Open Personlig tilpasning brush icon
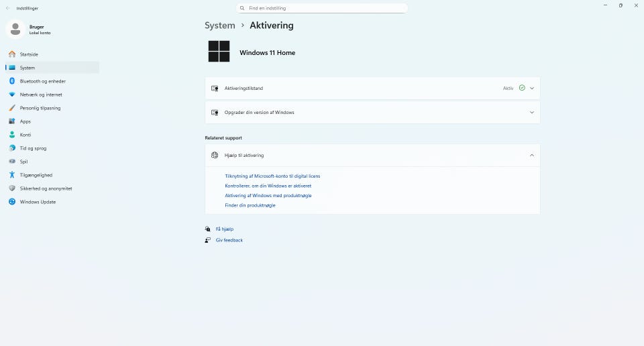Image resolution: width=644 pixels, height=346 pixels. click(x=12, y=108)
